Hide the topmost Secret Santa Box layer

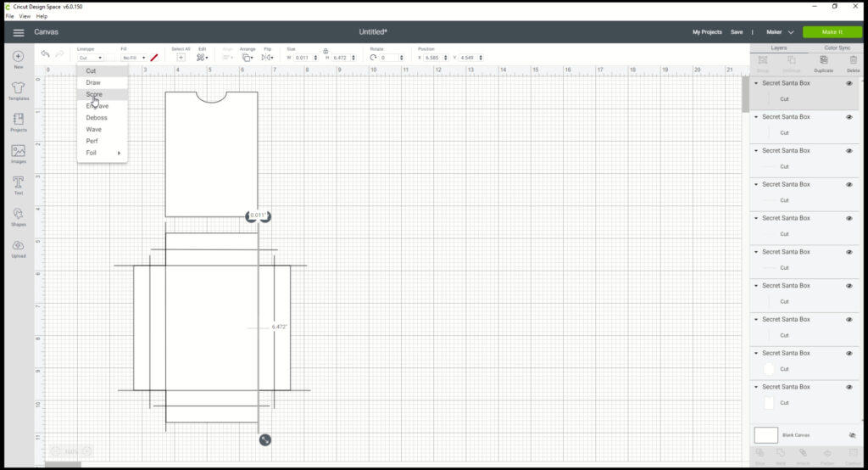coord(849,83)
